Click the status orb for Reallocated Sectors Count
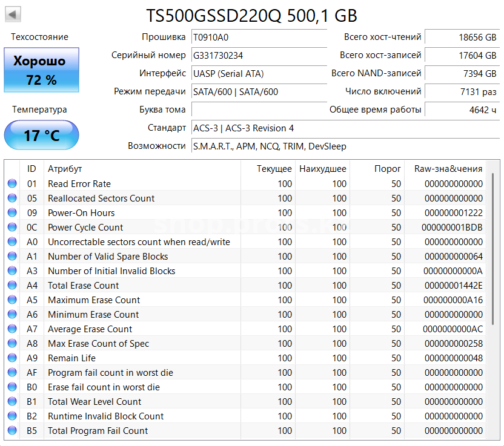The width and height of the screenshot is (504, 446). pyautogui.click(x=12, y=198)
